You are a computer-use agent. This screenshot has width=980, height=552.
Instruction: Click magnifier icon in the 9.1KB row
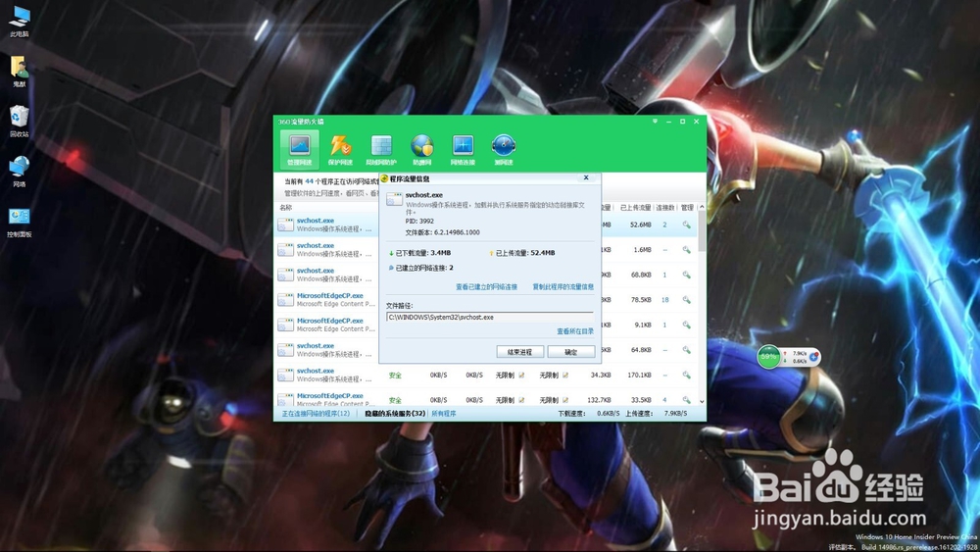(x=686, y=326)
